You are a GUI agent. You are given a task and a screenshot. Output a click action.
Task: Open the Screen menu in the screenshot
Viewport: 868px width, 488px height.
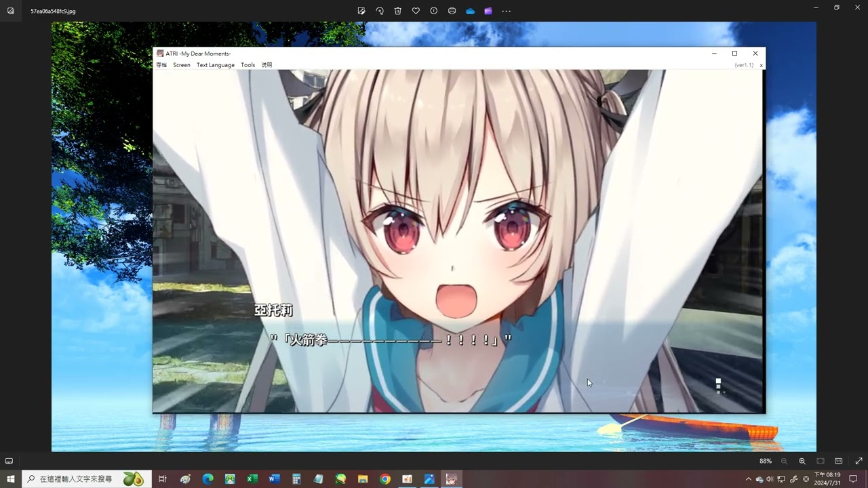coord(181,65)
